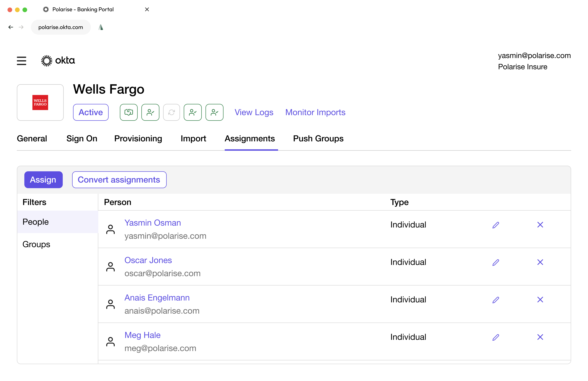Click Individual type in Meg Hale's row
Viewport: 588px width, 381px height.
(x=408, y=337)
